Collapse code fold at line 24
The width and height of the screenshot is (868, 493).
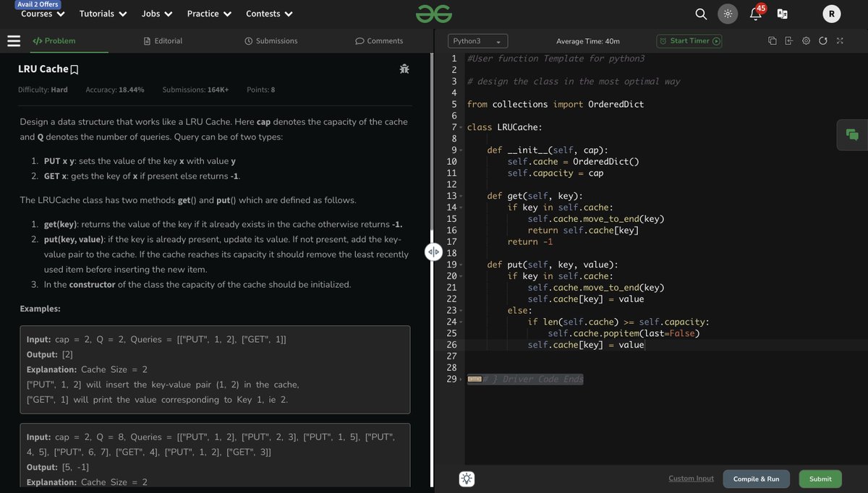pos(461,322)
